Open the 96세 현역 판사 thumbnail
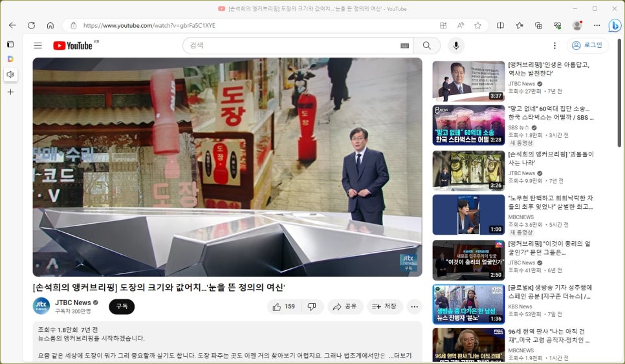This screenshot has height=364, width=625. click(x=468, y=345)
